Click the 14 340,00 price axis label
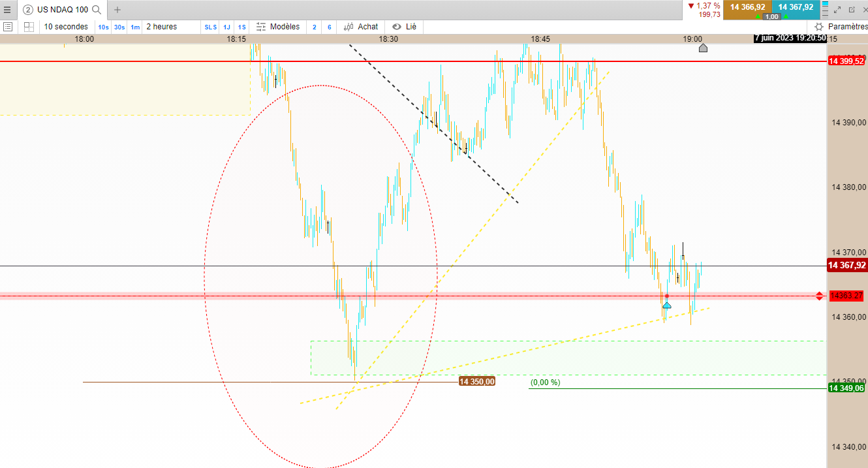Image resolution: width=868 pixels, height=468 pixels. 848,447
